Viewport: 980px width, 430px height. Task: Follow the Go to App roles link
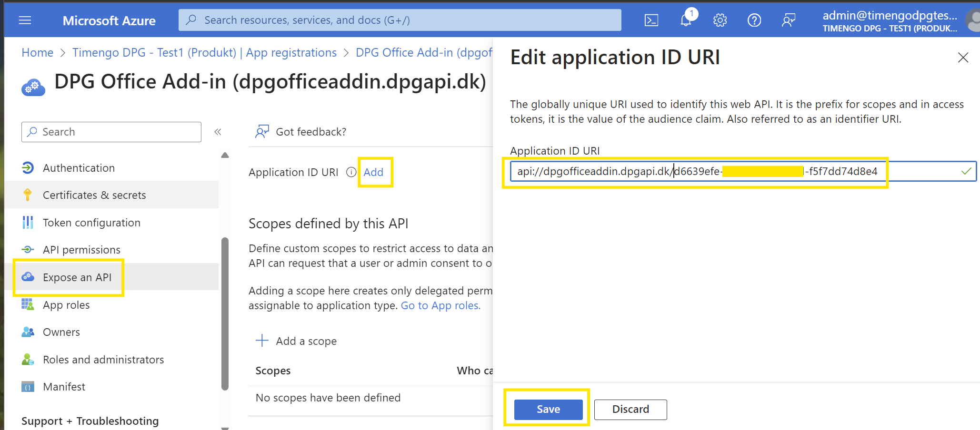click(x=440, y=305)
